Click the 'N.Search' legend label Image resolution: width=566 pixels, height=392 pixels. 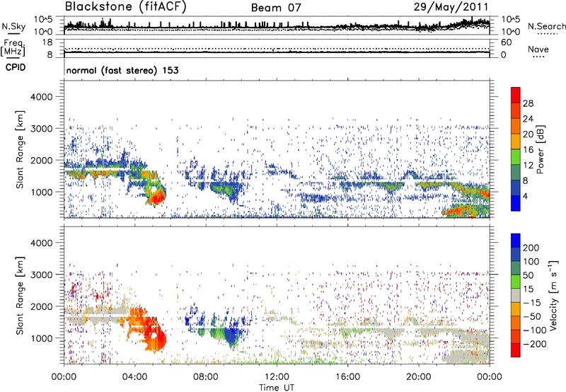pos(546,26)
